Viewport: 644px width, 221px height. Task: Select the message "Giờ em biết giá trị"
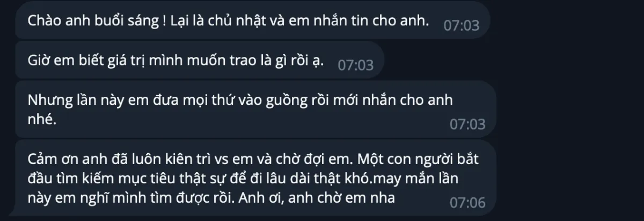click(200, 59)
